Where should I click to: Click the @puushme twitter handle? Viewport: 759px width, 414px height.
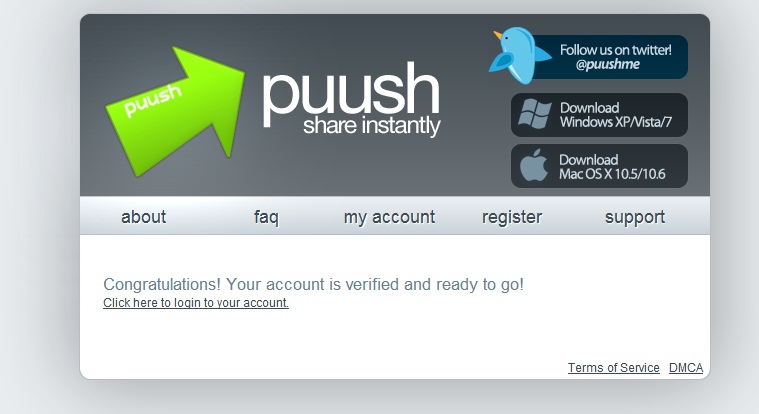pyautogui.click(x=608, y=64)
